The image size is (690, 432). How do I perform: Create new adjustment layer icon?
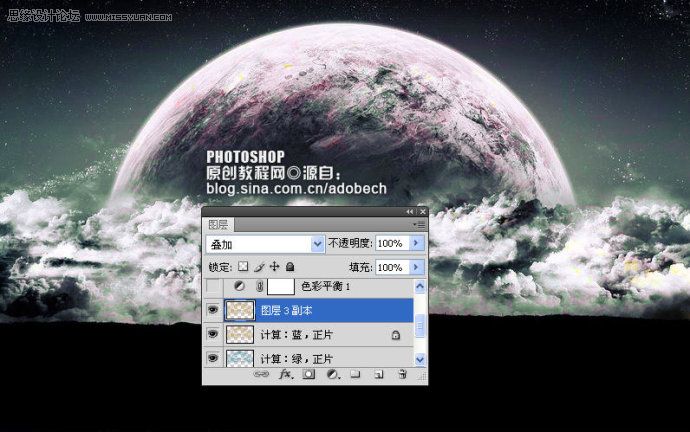point(333,374)
